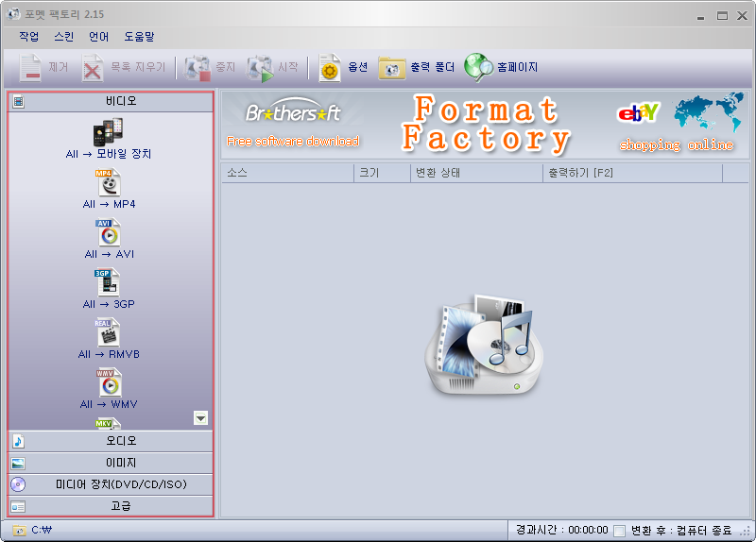
Task: Click the All → 모바일 장치 label
Action: [109, 154]
